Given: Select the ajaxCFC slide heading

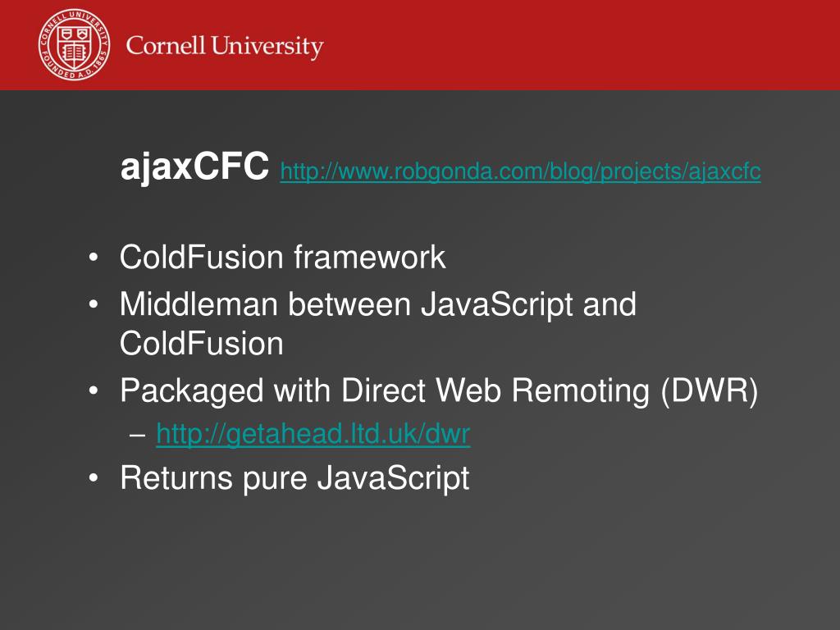Looking at the screenshot, I should [194, 167].
